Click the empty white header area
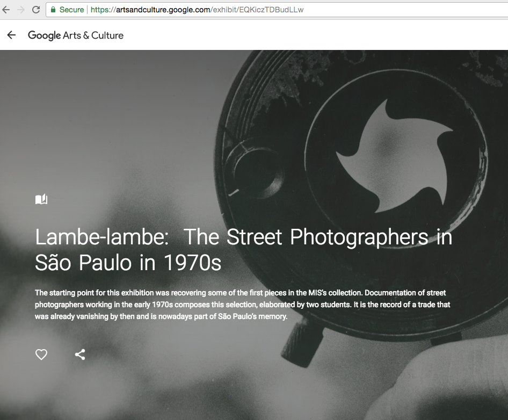This screenshot has height=420, width=508. (322, 35)
